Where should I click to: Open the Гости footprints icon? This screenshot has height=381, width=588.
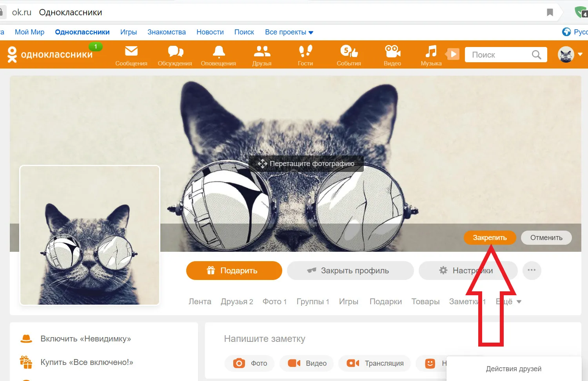click(x=305, y=51)
